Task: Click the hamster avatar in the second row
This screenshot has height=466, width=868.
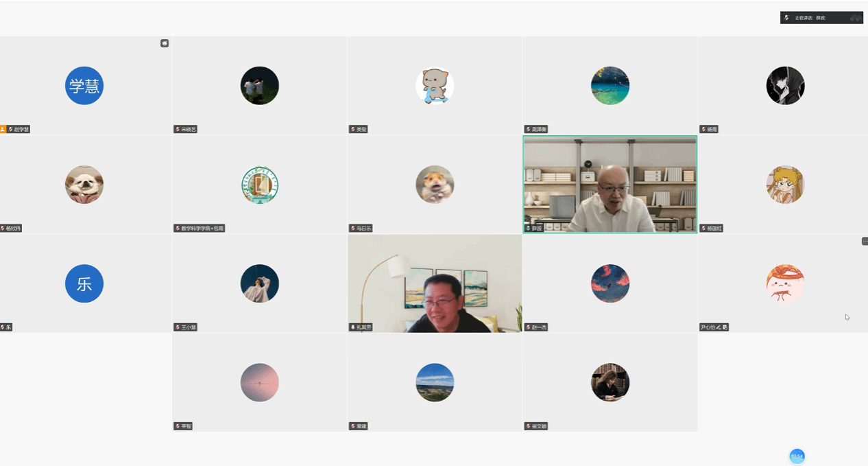Action: [x=435, y=185]
